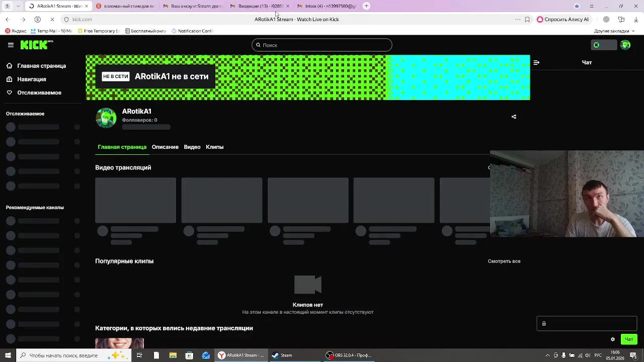Image resolution: width=644 pixels, height=362 pixels.
Task: Open the browser extensions icon
Action: click(x=621, y=20)
